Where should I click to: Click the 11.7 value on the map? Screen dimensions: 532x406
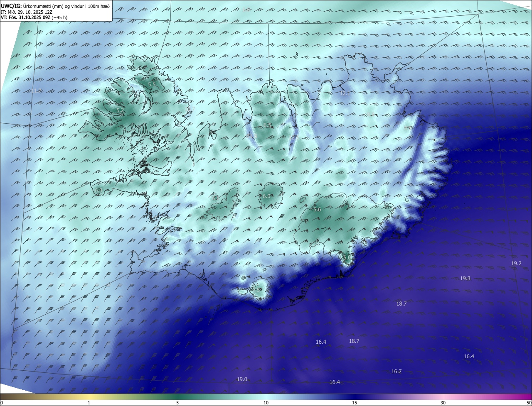(37, 91)
